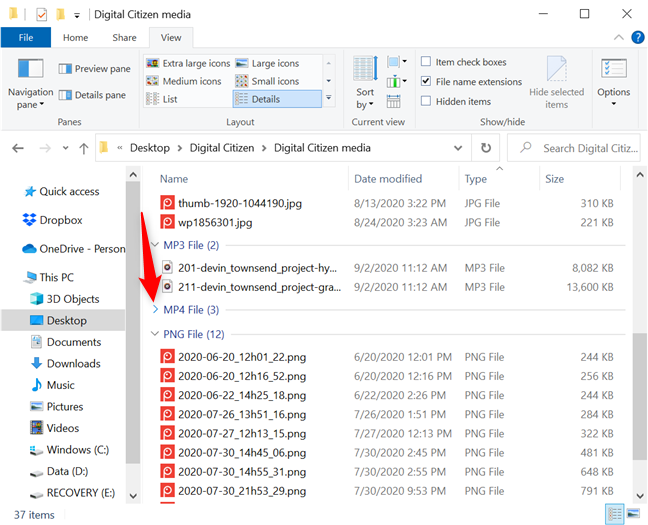Open the Group by dropdown icon
The height and width of the screenshot is (525, 648).
pyautogui.click(x=397, y=62)
